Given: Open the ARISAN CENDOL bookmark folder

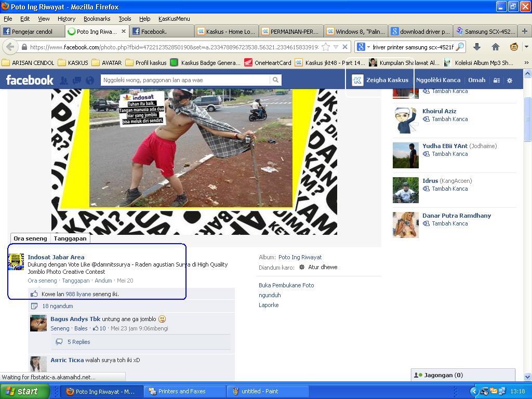Looking at the screenshot, I should coord(28,63).
